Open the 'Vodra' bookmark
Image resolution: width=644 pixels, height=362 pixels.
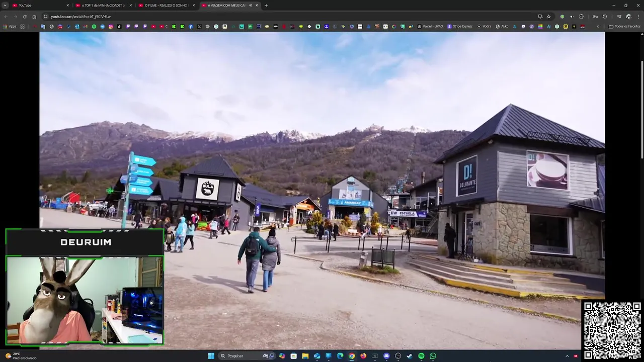484,26
